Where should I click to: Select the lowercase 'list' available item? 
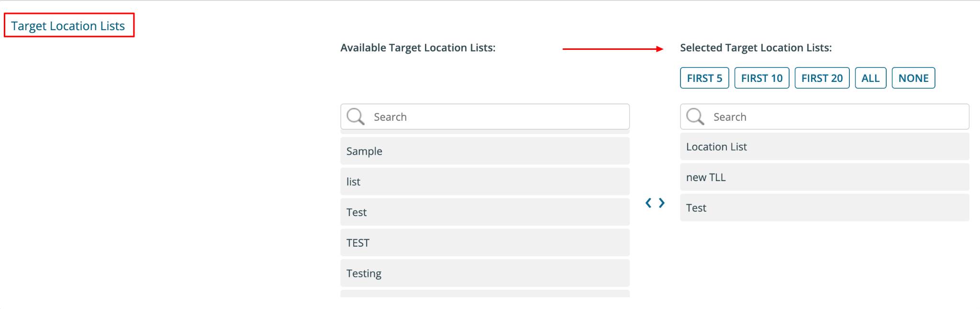(485, 182)
